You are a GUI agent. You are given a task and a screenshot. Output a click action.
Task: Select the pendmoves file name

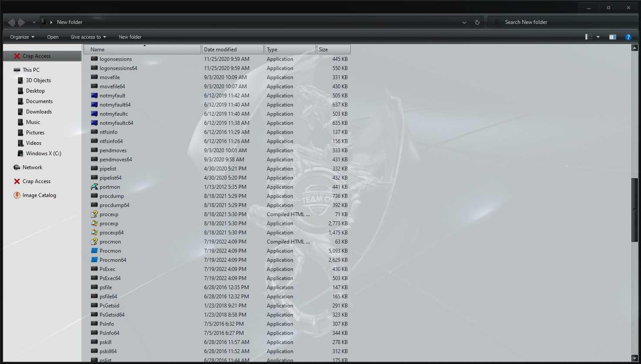pos(113,150)
